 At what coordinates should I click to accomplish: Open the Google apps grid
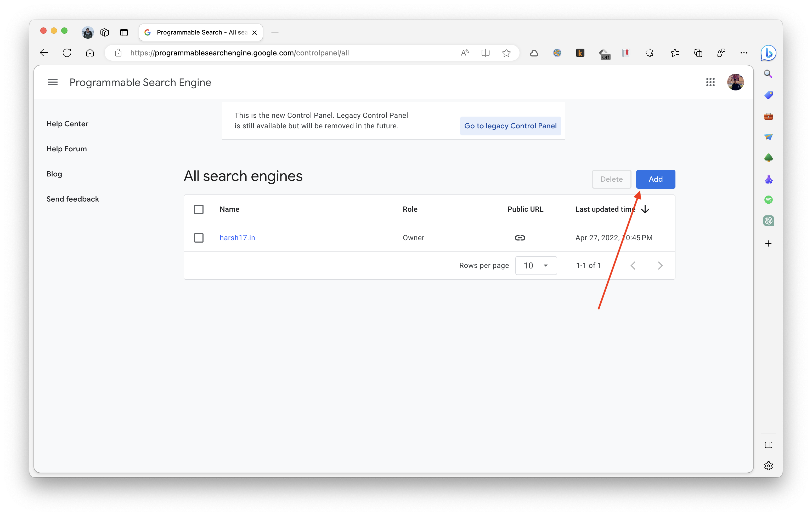click(x=710, y=82)
